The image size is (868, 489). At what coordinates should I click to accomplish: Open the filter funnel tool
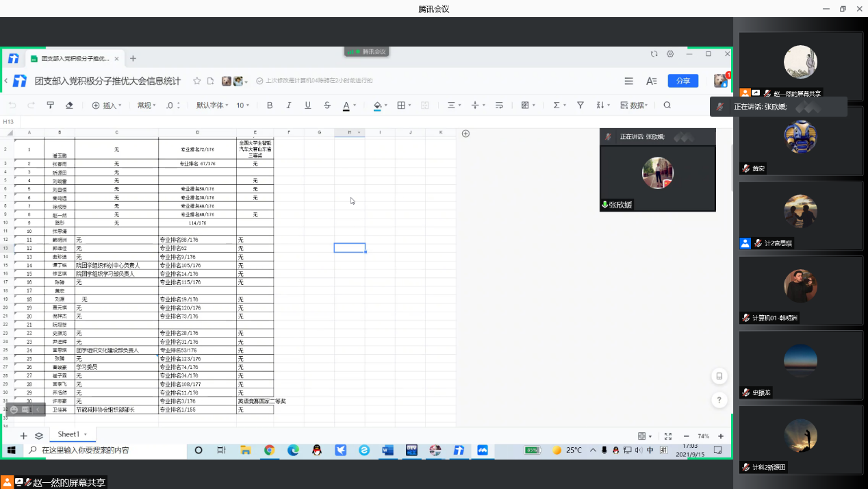pyautogui.click(x=580, y=105)
